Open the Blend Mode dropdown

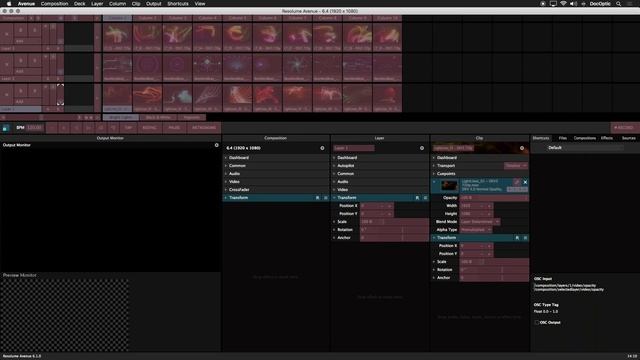[x=480, y=222]
